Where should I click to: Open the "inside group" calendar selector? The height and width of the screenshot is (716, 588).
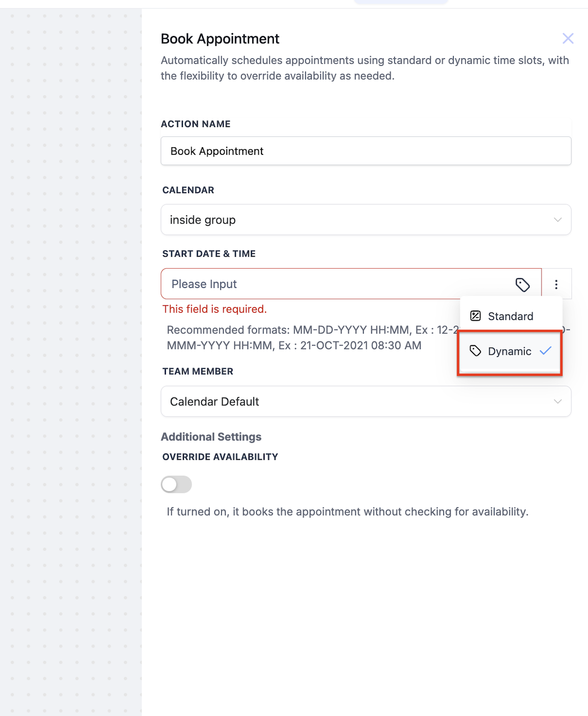(357, 220)
